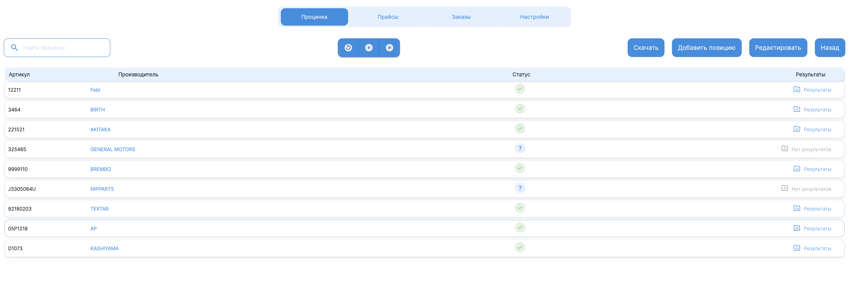This screenshot has height=295, width=868.
Task: Click the results chart icon in Febi row
Action: pyautogui.click(x=797, y=89)
